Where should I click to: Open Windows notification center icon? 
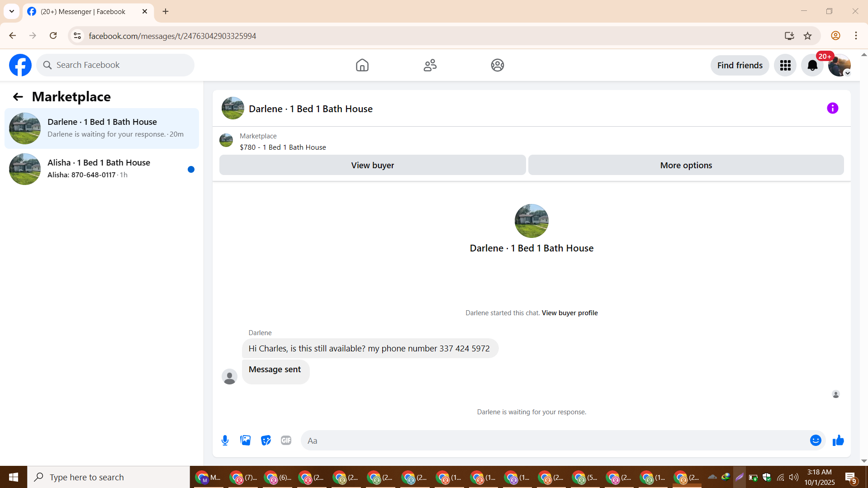coord(850,477)
